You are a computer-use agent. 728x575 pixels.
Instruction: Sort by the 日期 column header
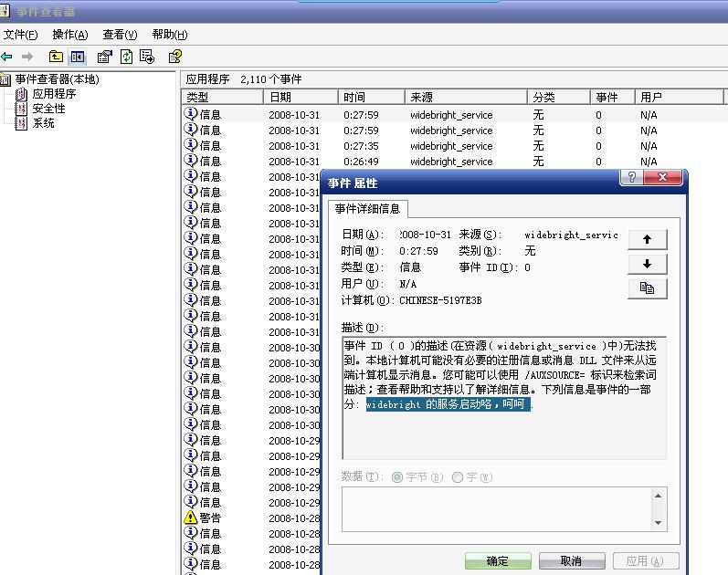301,97
